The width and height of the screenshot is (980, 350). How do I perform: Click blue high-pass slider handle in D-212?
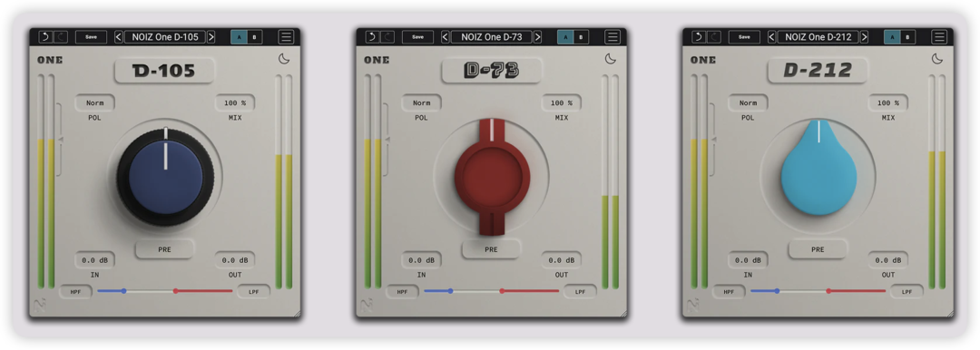point(777,291)
